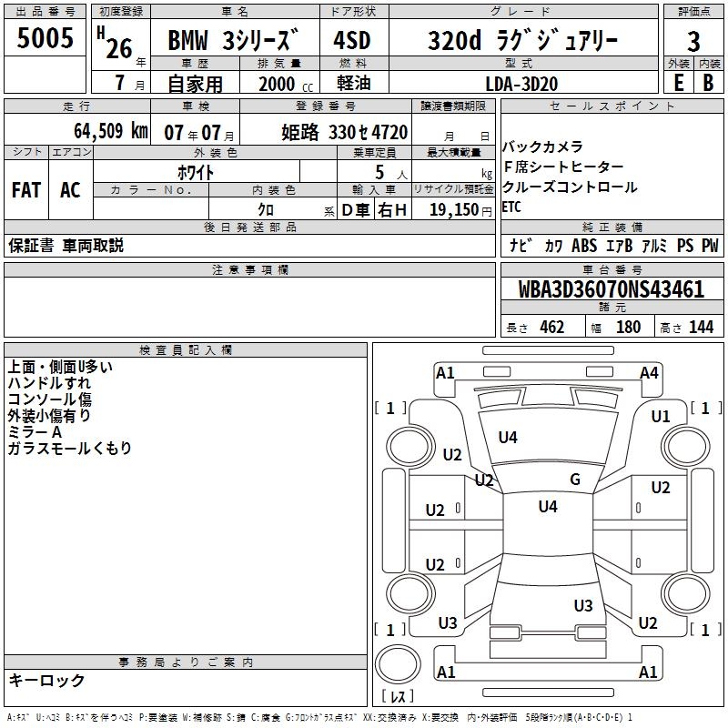Click sales point ETC
This screenshot has height=728, width=728.
511,207
